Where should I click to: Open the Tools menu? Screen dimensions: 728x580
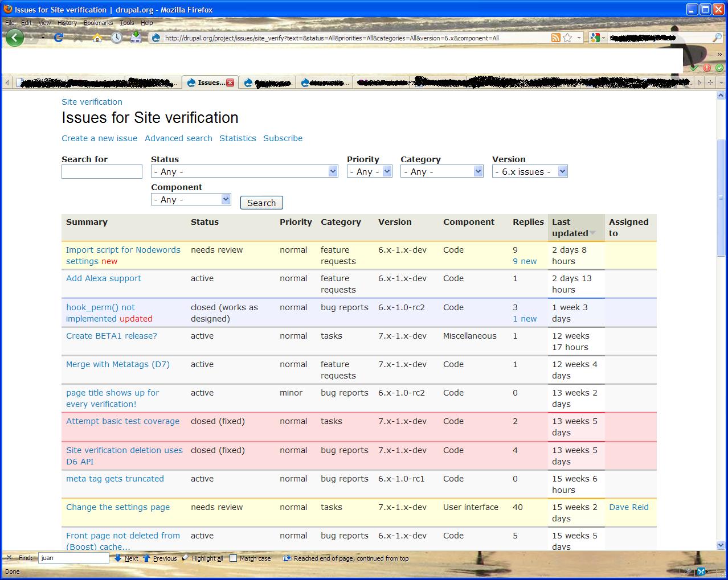point(126,23)
